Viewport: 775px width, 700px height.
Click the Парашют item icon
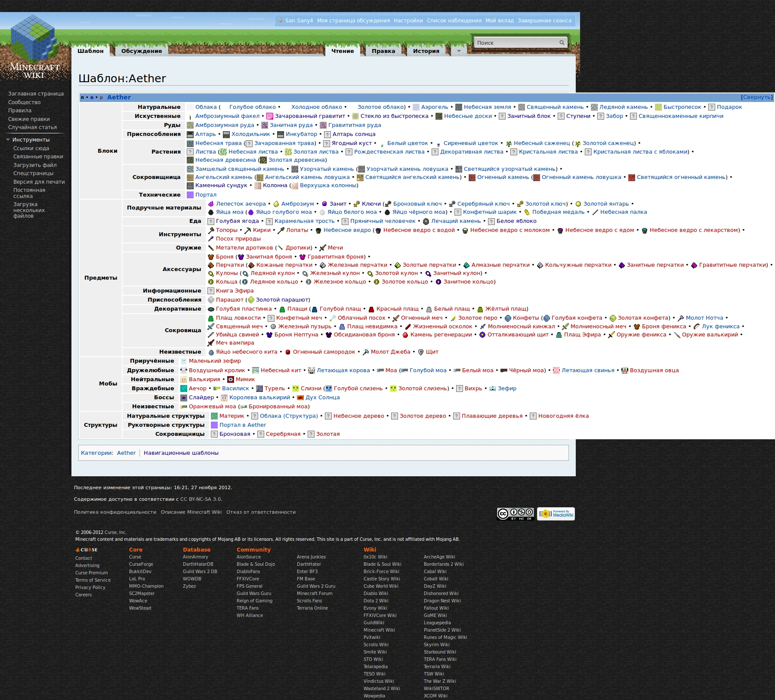tap(211, 300)
